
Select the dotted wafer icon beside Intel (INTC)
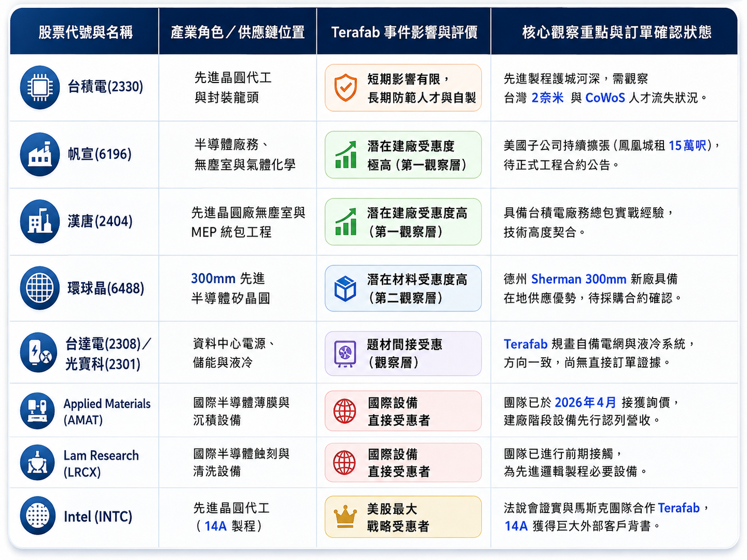(x=38, y=516)
